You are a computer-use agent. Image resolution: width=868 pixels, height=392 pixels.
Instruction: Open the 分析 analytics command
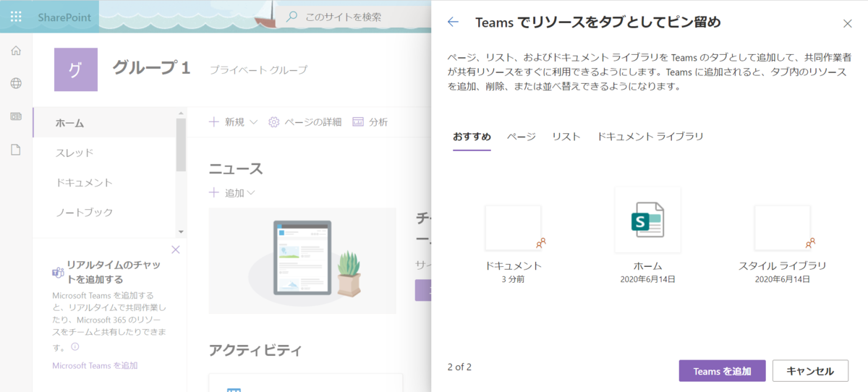(x=370, y=122)
